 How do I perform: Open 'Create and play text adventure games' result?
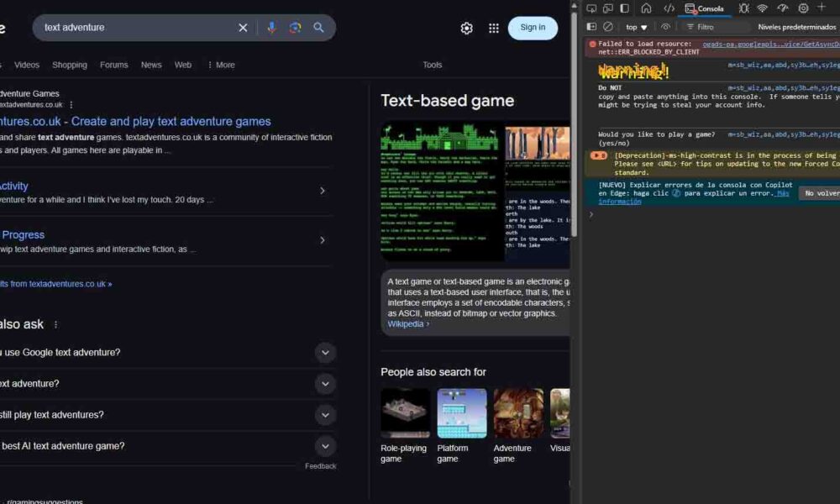point(135,122)
